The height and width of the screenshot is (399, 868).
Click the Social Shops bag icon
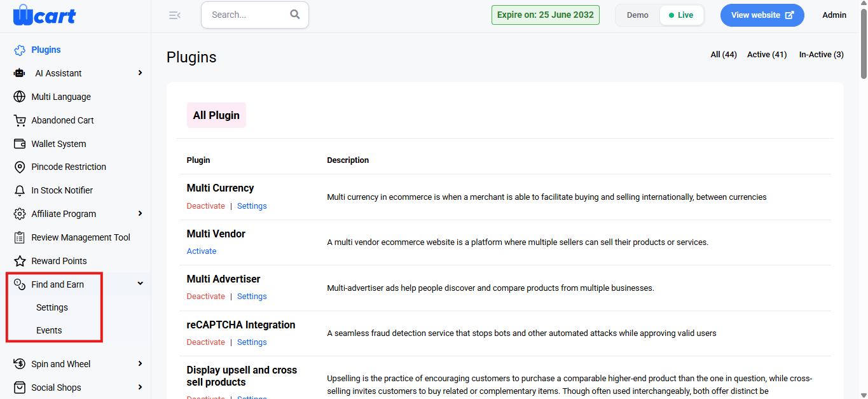tap(20, 388)
